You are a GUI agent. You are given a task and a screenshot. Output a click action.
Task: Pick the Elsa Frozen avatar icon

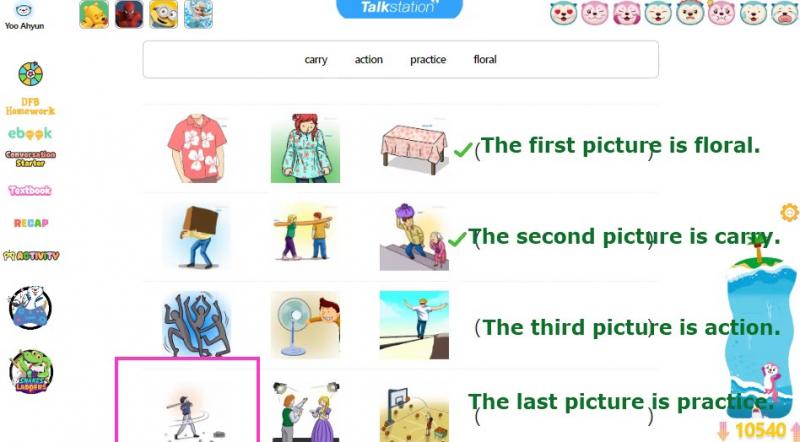pyautogui.click(x=198, y=14)
